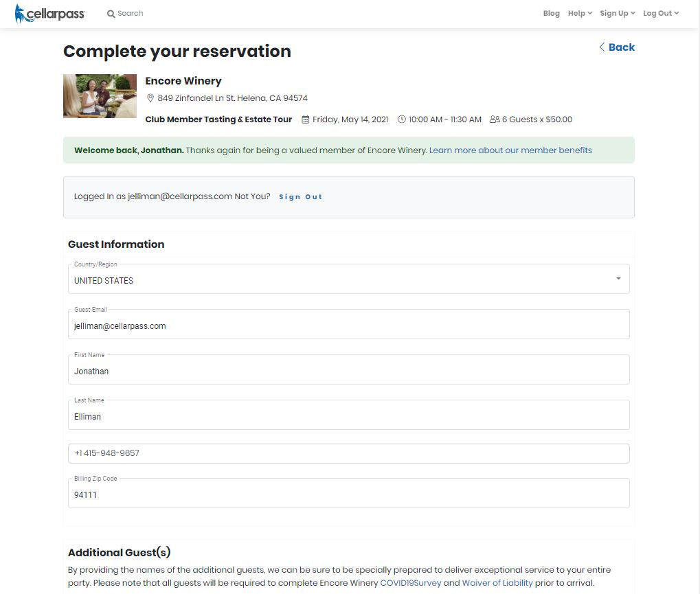The image size is (700, 594).
Task: Click the Guest Email field
Action: (x=348, y=325)
